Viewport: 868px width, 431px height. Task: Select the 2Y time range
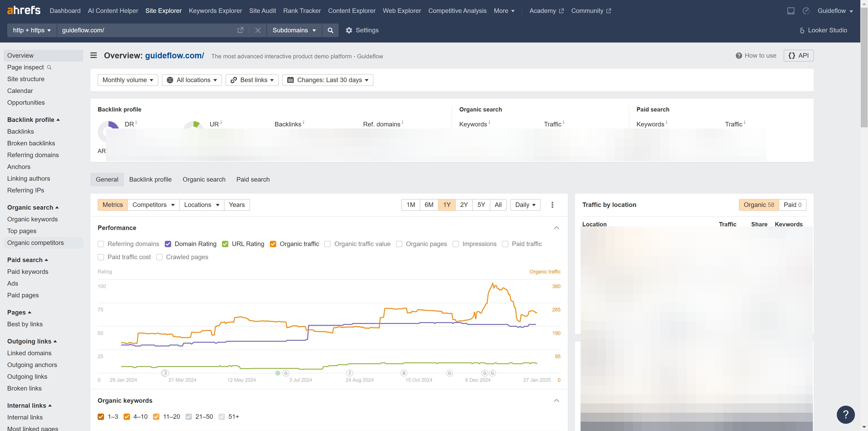(464, 205)
